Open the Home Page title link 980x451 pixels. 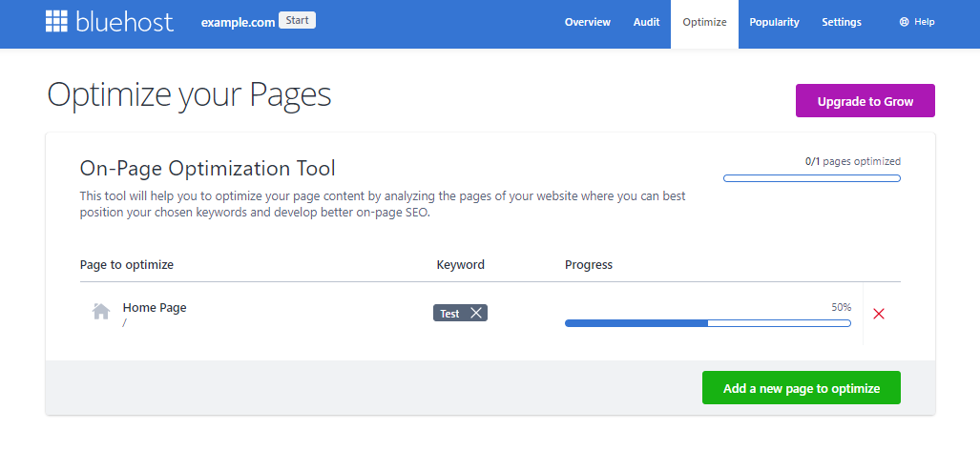pos(155,308)
